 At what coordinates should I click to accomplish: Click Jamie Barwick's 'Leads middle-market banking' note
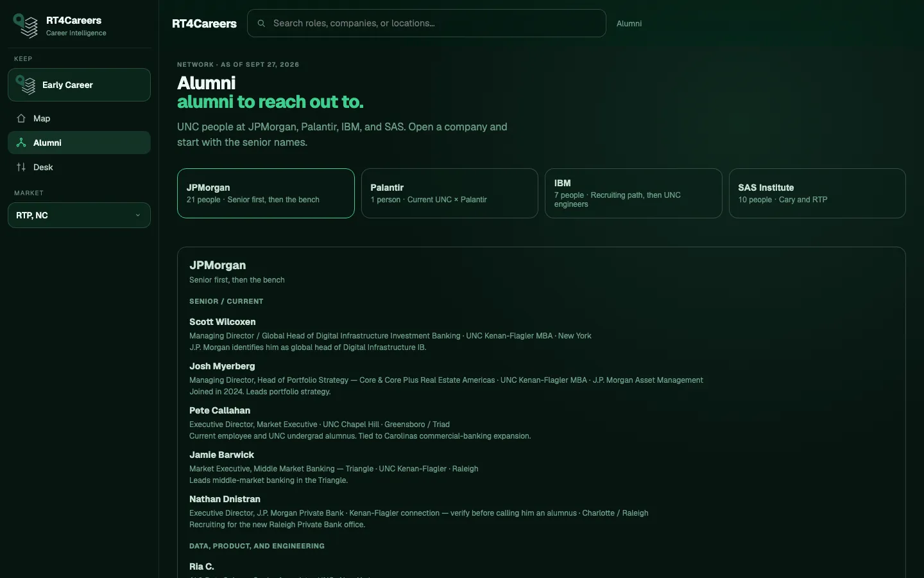coord(268,480)
